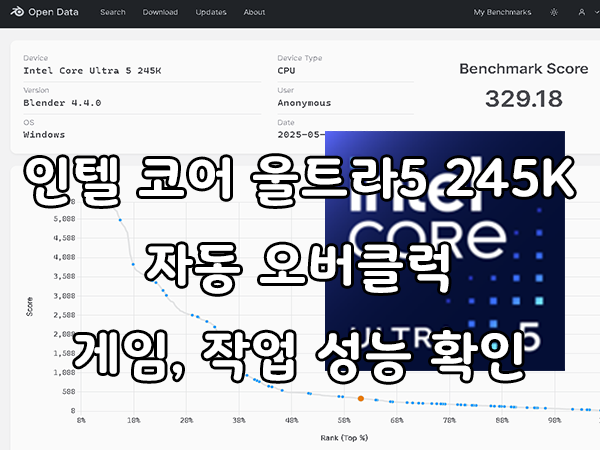The height and width of the screenshot is (450, 600).
Task: Click the orange highlighted data point
Action: click(360, 398)
